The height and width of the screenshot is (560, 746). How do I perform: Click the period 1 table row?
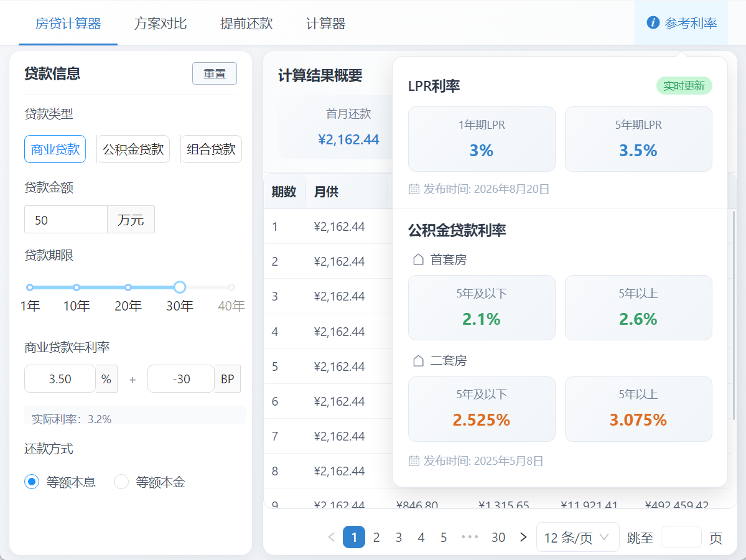tap(329, 226)
